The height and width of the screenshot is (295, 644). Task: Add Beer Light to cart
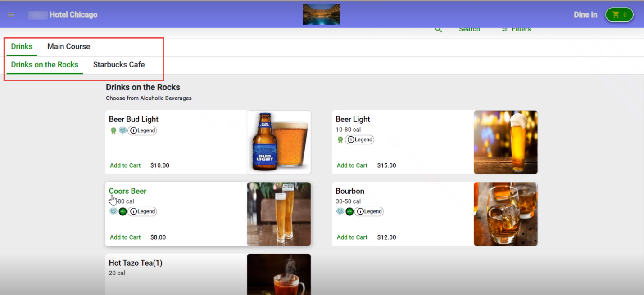click(x=352, y=165)
